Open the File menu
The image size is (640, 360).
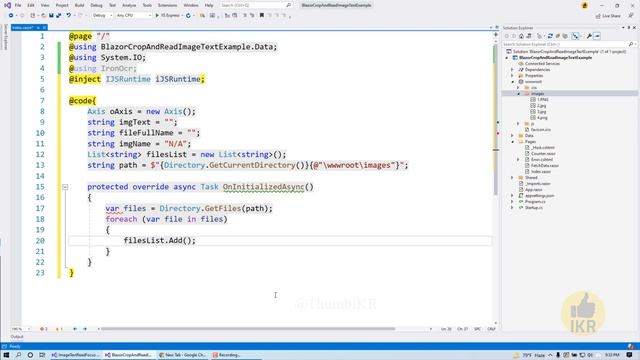click(x=18, y=5)
